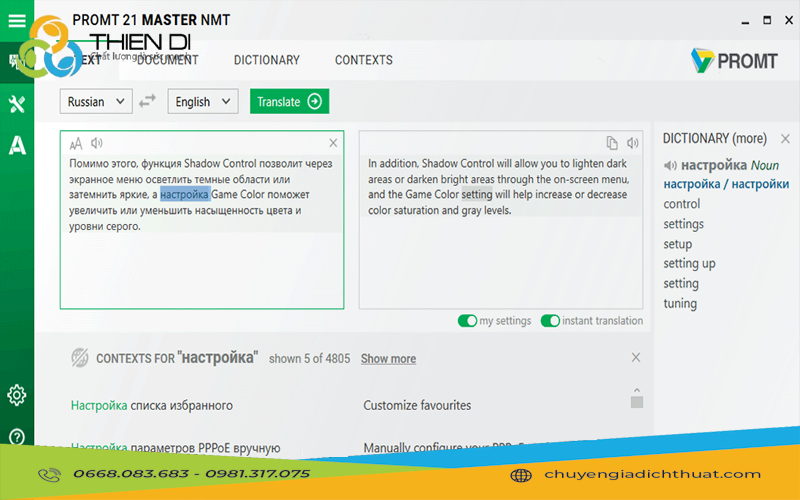Open the Russian source language dropdown
Viewport: 800px width, 500px height.
click(x=96, y=101)
